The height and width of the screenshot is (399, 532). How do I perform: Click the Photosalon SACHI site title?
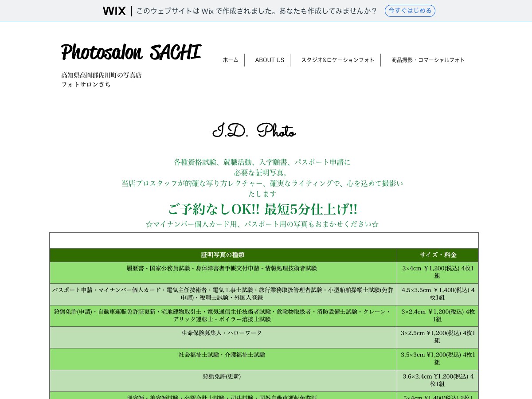point(131,52)
